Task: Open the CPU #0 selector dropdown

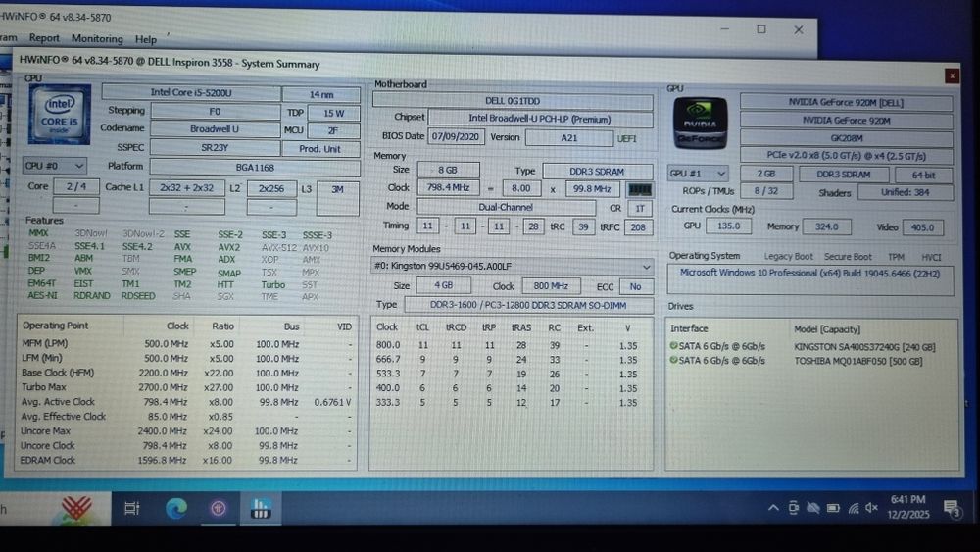Action: 54,166
